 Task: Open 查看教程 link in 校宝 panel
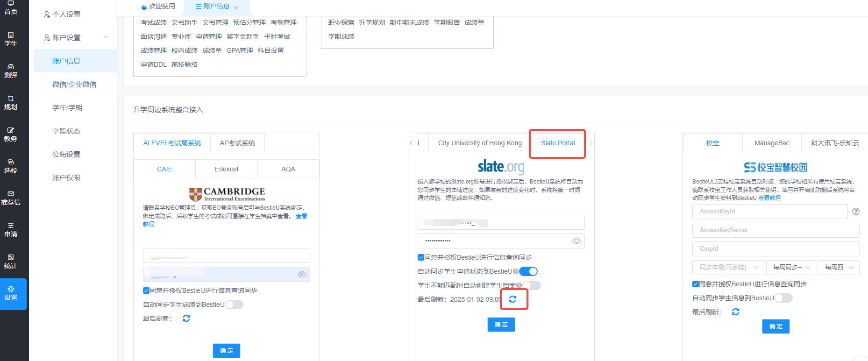click(x=769, y=198)
